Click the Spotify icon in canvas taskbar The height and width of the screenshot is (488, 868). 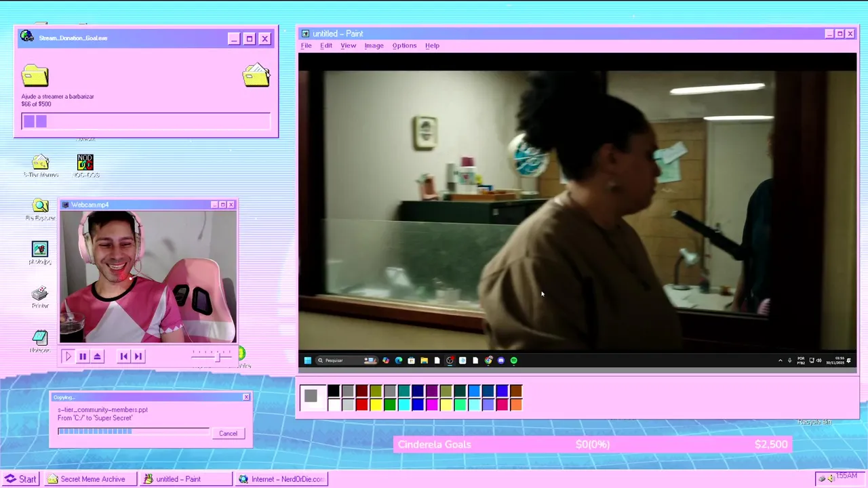513,361
